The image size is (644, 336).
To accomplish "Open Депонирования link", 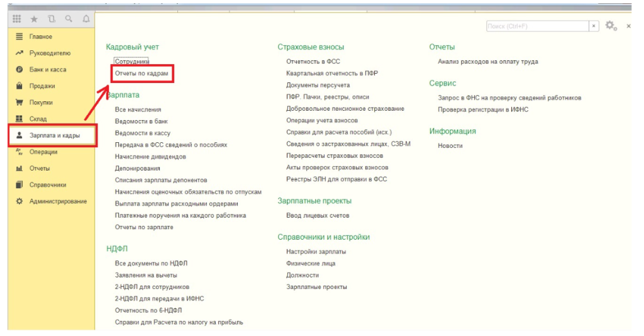I will coord(138,168).
